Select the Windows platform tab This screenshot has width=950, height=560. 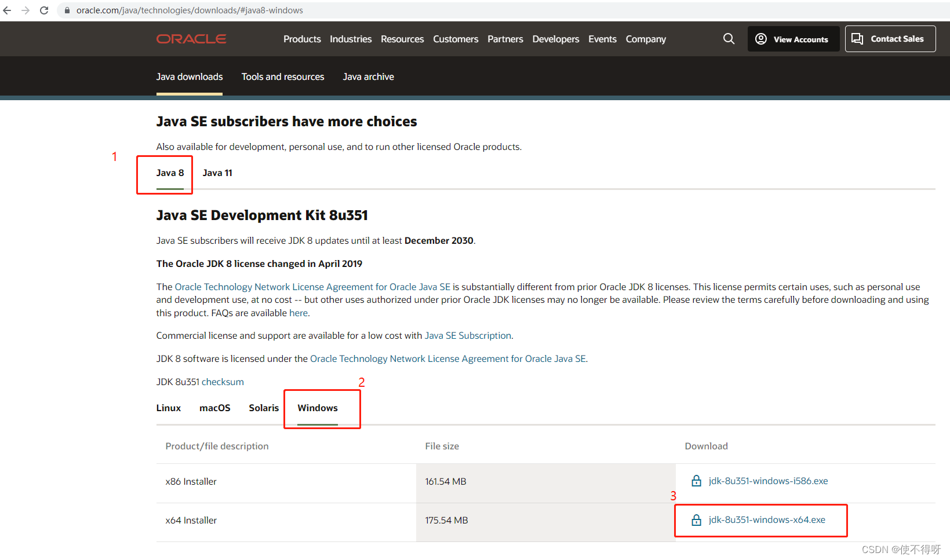(x=318, y=408)
